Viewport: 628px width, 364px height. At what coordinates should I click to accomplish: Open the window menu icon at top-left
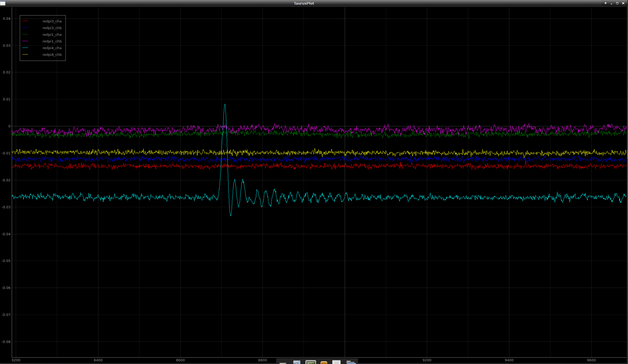pyautogui.click(x=3, y=3)
